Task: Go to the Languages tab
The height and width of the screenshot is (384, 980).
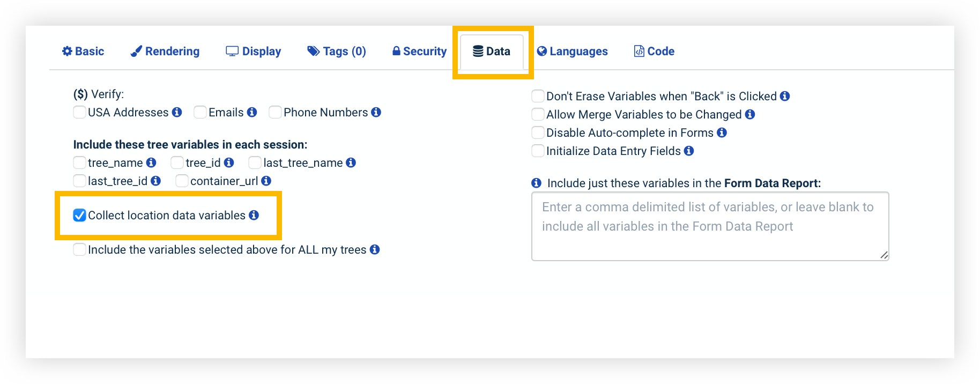Action: [x=573, y=51]
